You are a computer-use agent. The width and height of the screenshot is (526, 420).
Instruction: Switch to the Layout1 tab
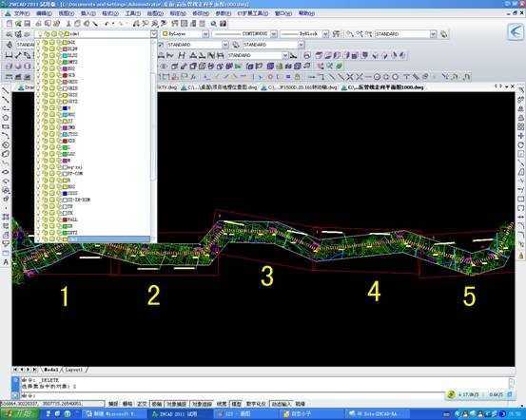click(x=73, y=370)
